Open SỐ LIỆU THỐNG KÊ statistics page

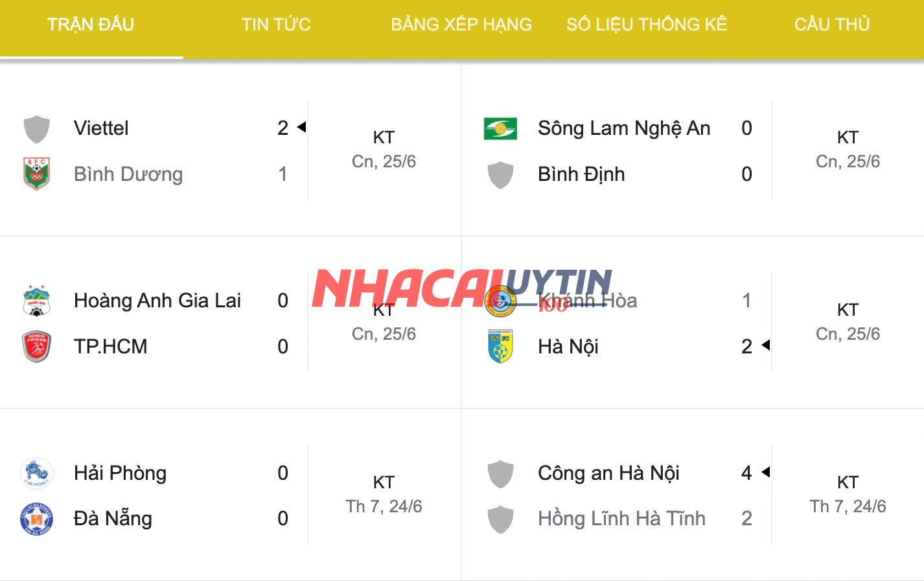point(646,24)
